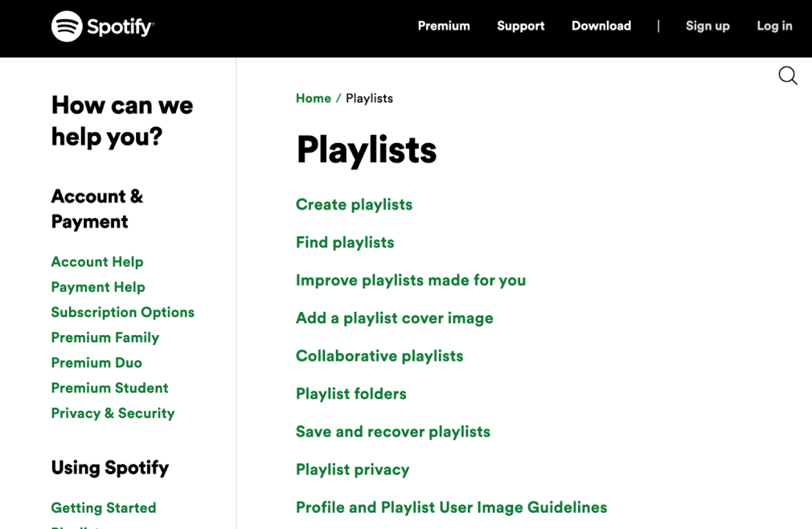This screenshot has height=529, width=812.
Task: Open Find playlists article
Action: (345, 242)
